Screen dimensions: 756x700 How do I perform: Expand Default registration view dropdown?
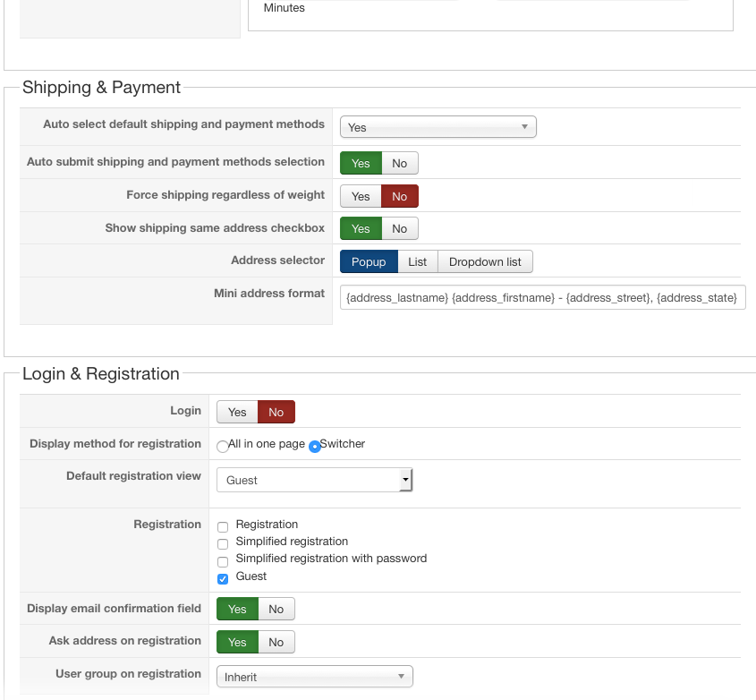[x=315, y=480]
